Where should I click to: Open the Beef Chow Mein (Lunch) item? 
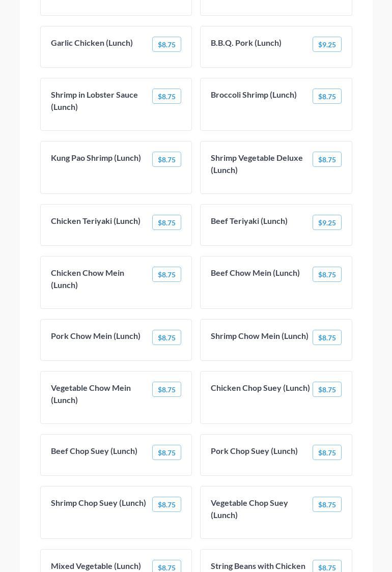(255, 273)
